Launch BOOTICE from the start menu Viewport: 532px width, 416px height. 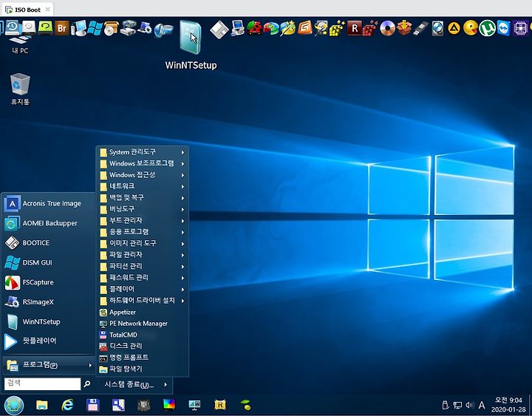49,242
